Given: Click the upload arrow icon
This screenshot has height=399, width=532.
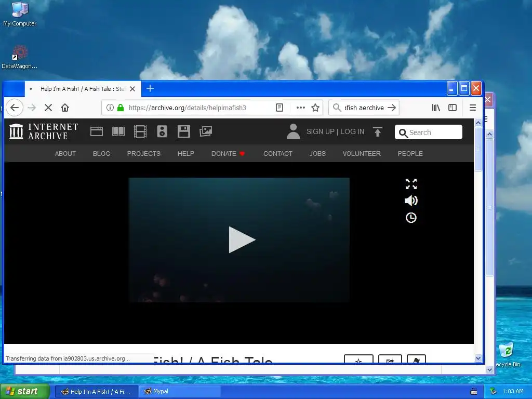Looking at the screenshot, I should coord(378,131).
